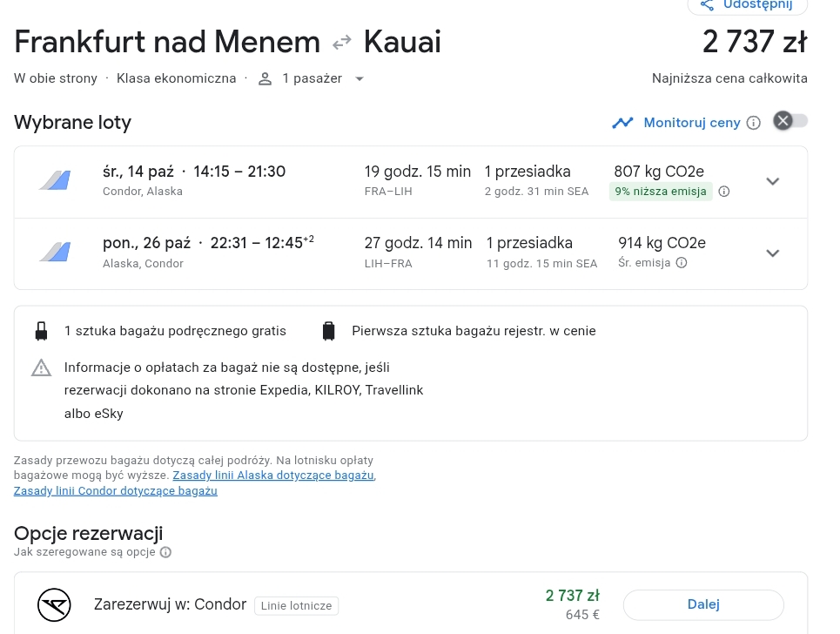This screenshot has height=634, width=840.
Task: Click the 2 737 zł total price heading
Action: pyautogui.click(x=755, y=42)
